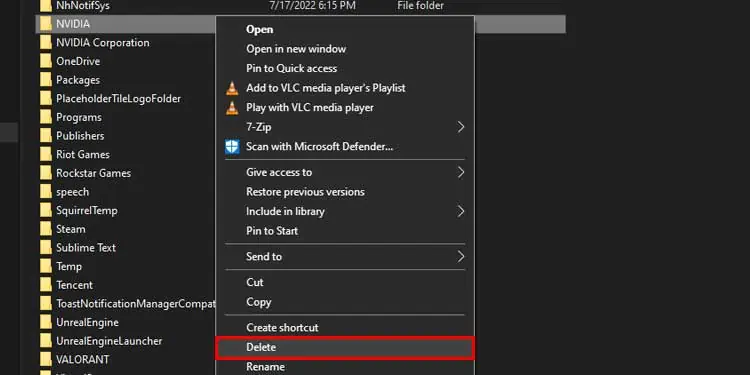This screenshot has height=375, width=750.
Task: Select Open in new window
Action: [x=296, y=49]
